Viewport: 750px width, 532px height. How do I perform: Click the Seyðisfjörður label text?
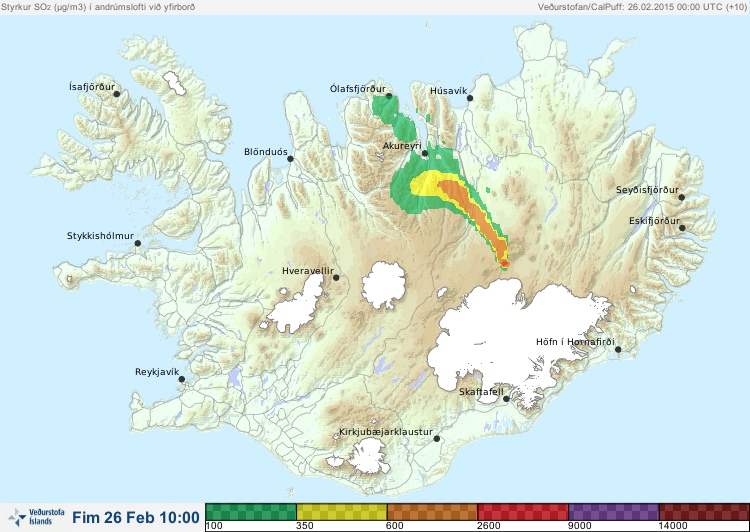click(x=647, y=190)
